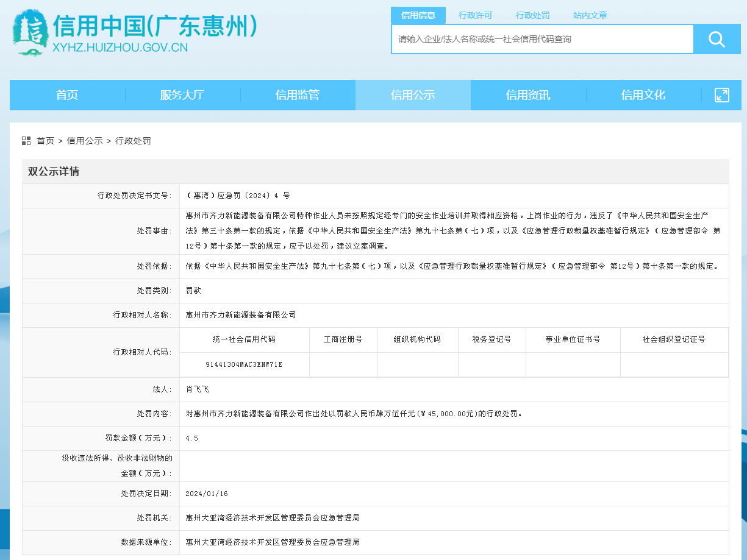
Task: Click the credit code 91441304MAC3ENW71E
Action: point(244,364)
